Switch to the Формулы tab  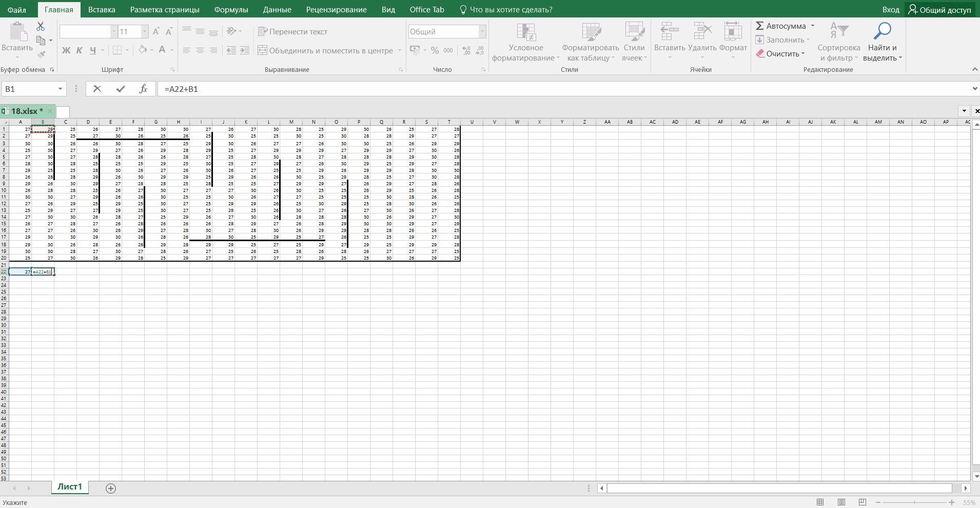231,9
